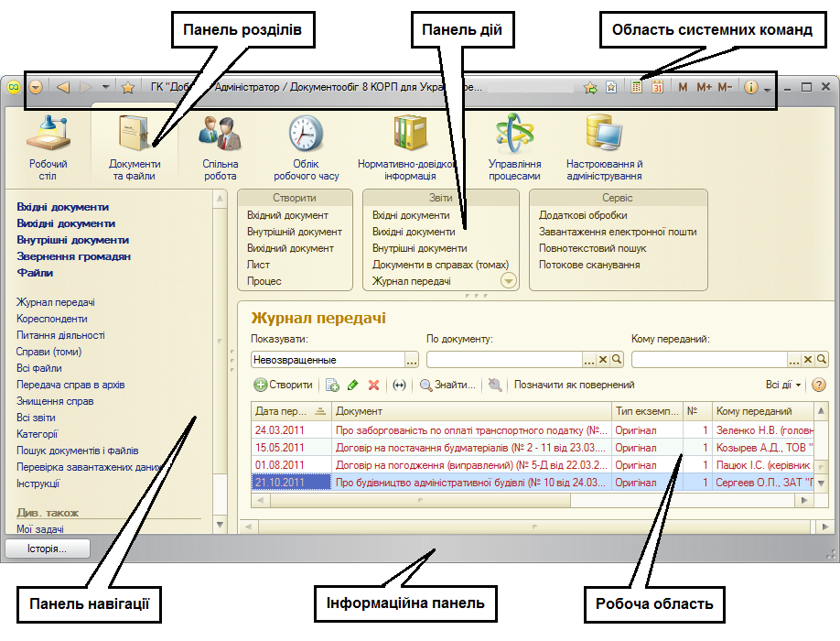Click the copy document icon
The height and width of the screenshot is (641, 840).
(x=332, y=385)
